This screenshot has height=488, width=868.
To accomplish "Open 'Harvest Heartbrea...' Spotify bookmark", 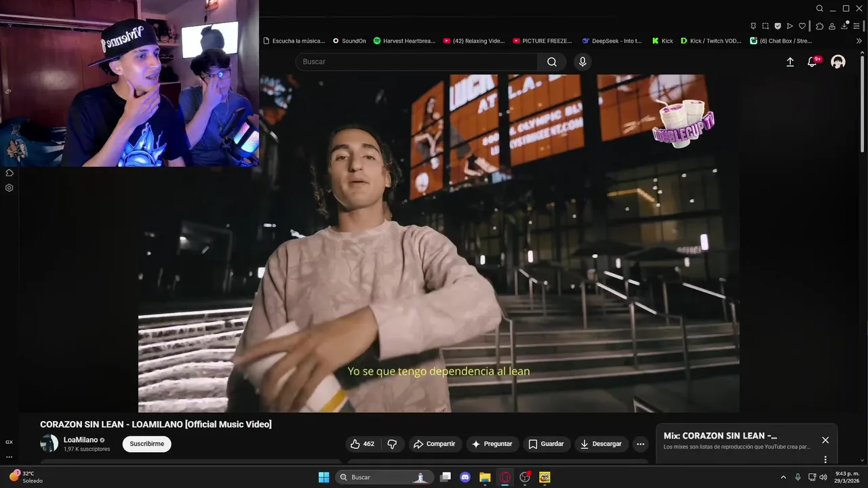I will [x=404, y=41].
